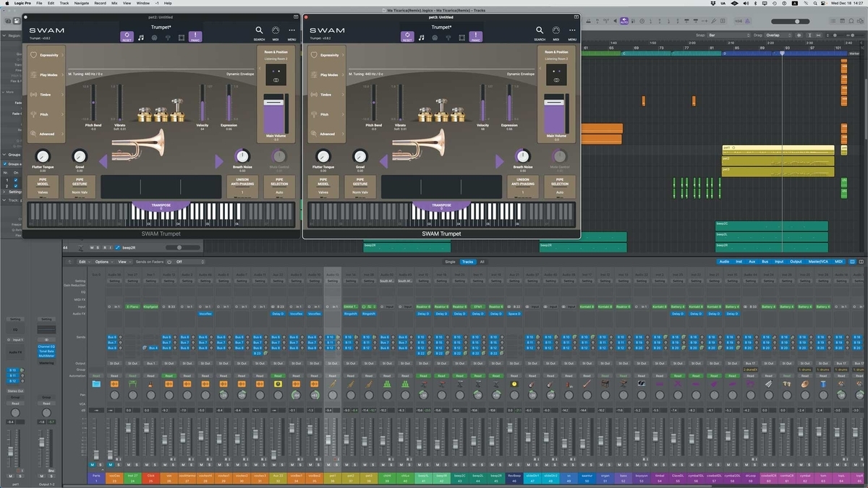The height and width of the screenshot is (488, 868).
Task: Click folder icon on Parts channel strip
Action: (x=96, y=384)
